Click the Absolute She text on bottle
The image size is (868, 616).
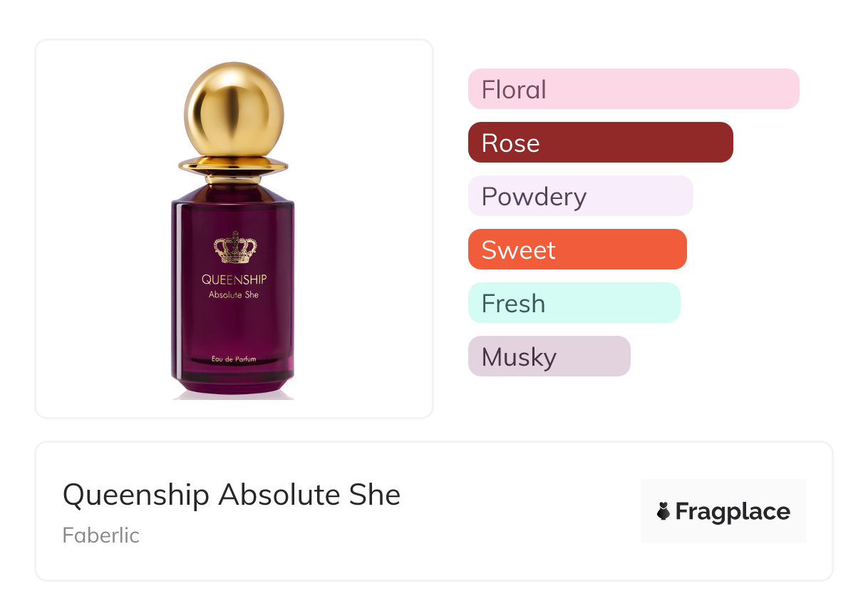pos(234,294)
